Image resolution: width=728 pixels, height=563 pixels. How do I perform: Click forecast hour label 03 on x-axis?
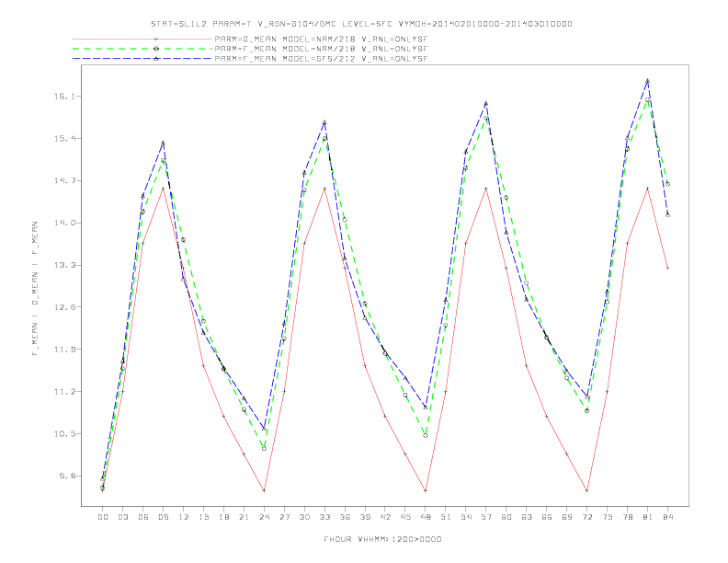point(122,517)
